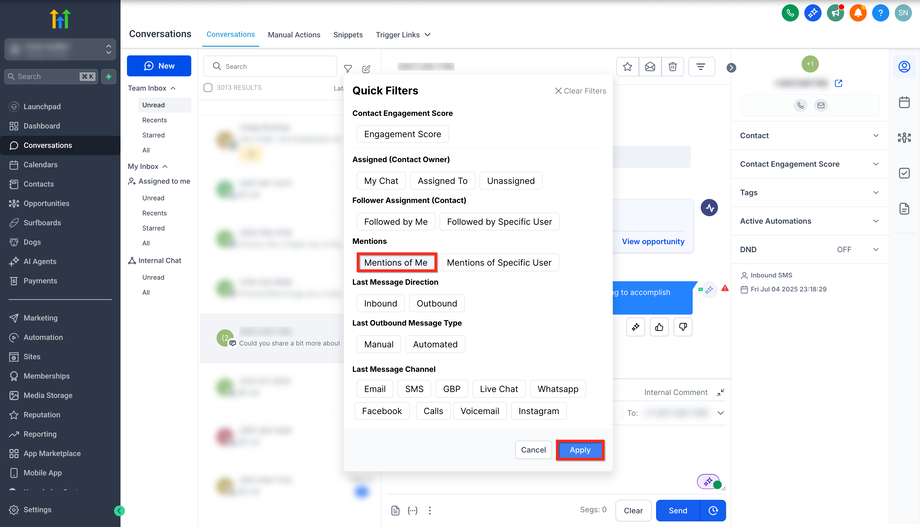This screenshot has width=920, height=527.
Task: Send the message
Action: click(x=678, y=511)
